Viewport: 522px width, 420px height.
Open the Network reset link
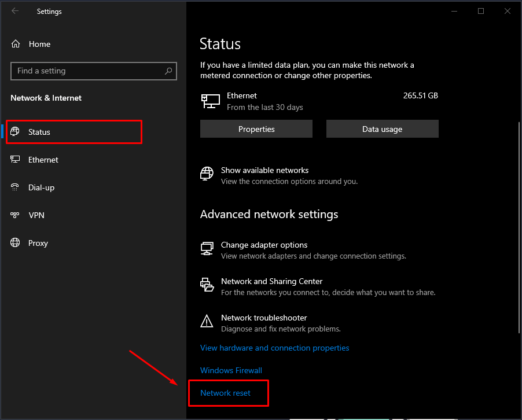pyautogui.click(x=226, y=393)
